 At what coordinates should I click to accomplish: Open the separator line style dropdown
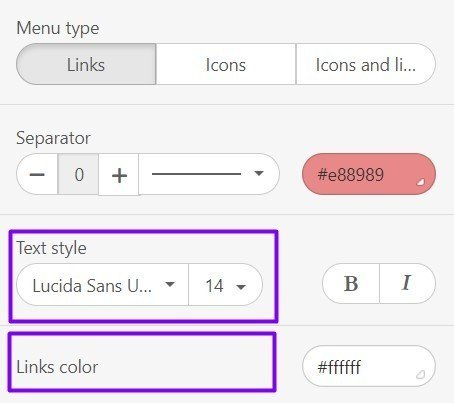click(209, 174)
